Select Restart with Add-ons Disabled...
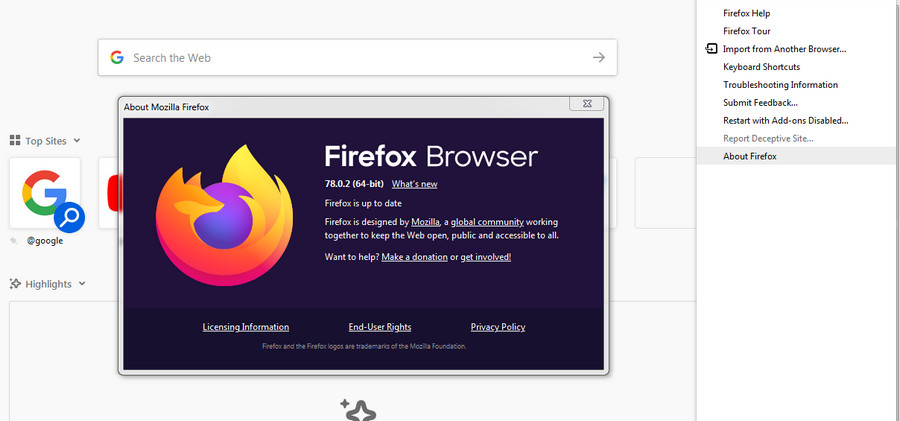The height and width of the screenshot is (421, 900). pyautogui.click(x=798, y=120)
